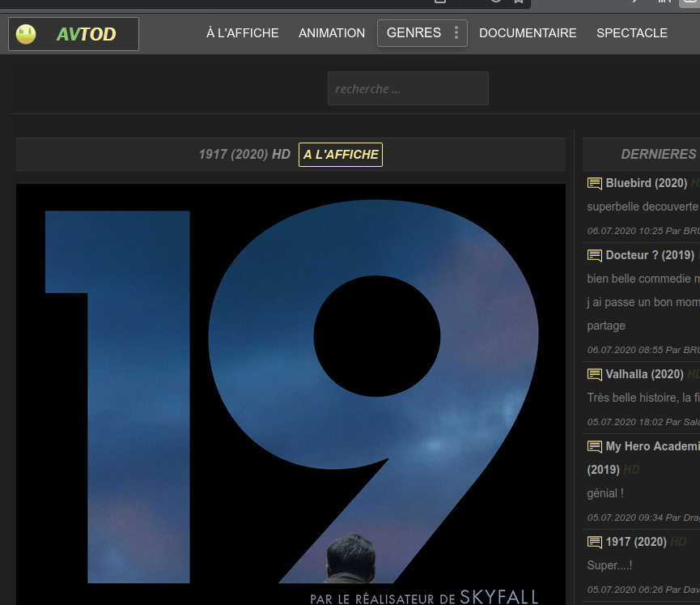Click the 1917 (2020) HD title
This screenshot has height=605, width=700.
(244, 155)
